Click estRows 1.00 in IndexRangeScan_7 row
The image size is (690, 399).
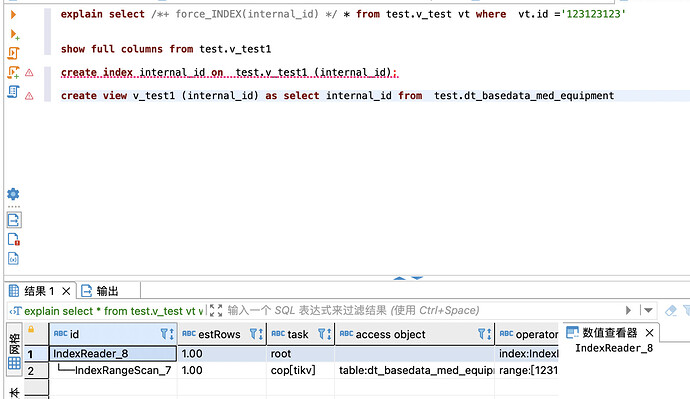tap(222, 370)
